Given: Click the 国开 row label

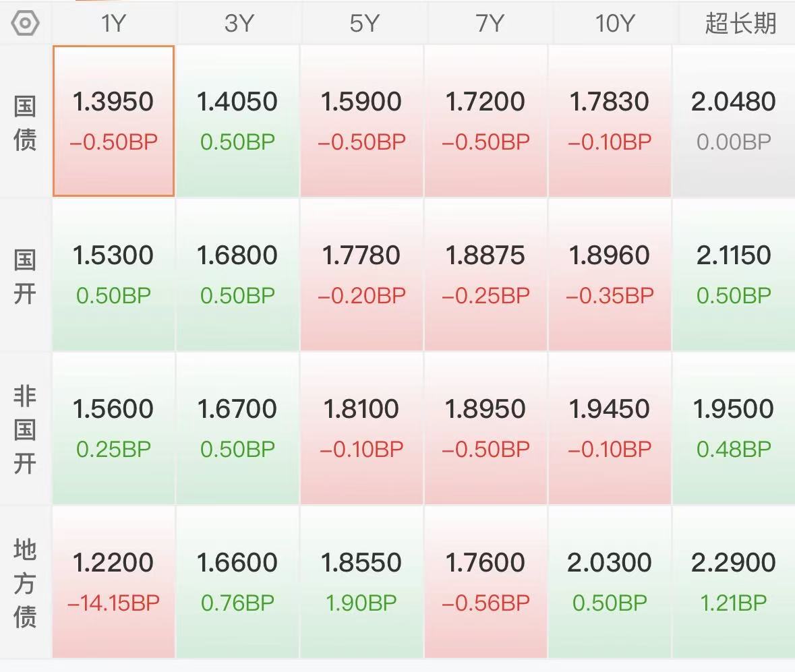Looking at the screenshot, I should click(26, 275).
